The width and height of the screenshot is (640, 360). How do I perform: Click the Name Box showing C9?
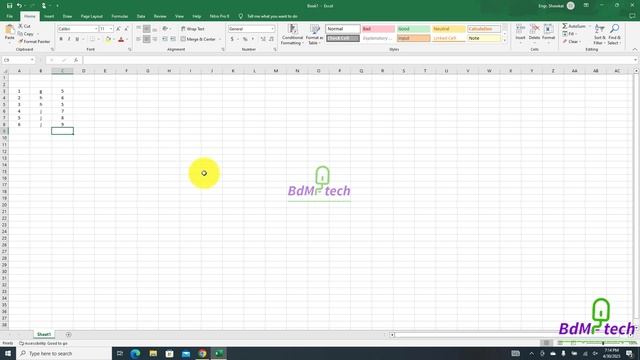click(17, 60)
